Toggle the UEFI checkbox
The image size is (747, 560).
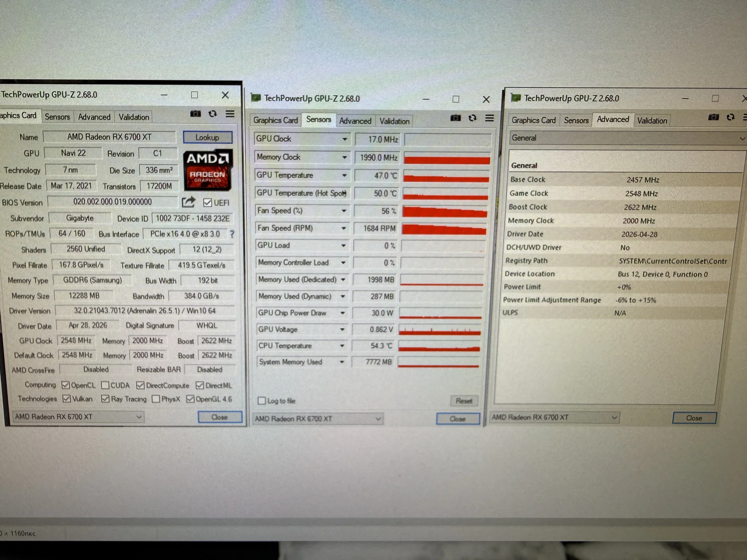pos(207,203)
